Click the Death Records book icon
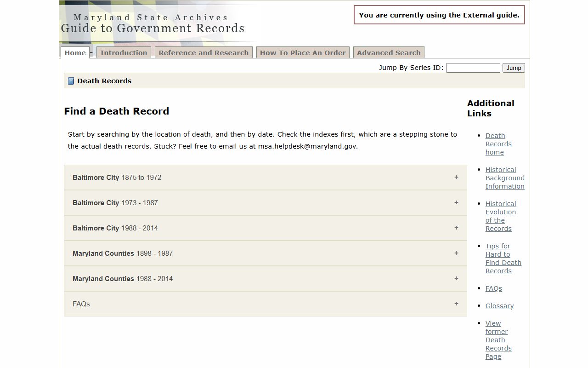Screen dimensions: 588x368 71,81
